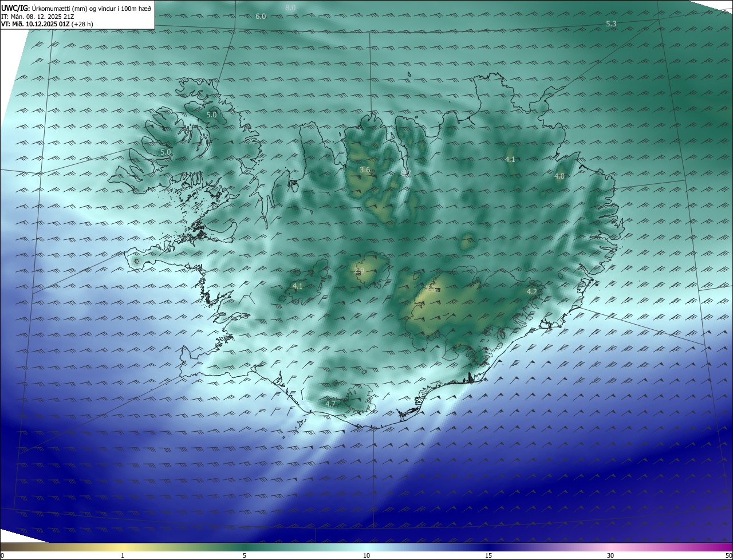Click the colorbar tick label '1'

(x=123, y=556)
